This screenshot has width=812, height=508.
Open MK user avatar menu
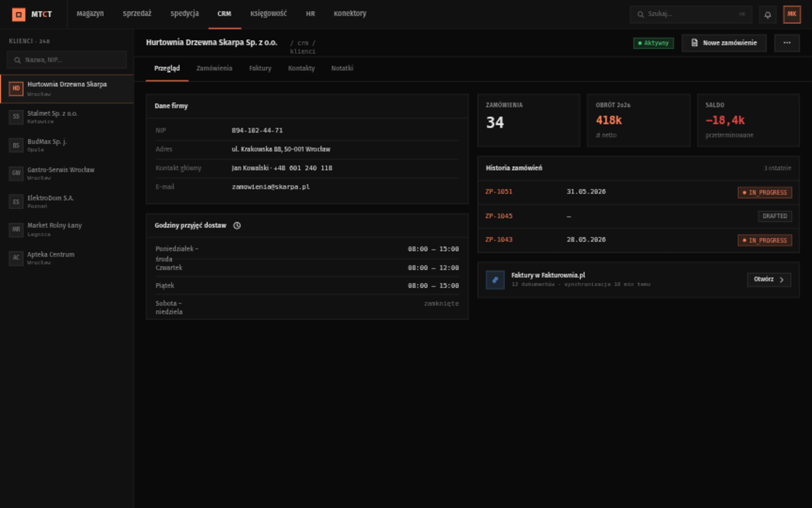click(x=792, y=14)
